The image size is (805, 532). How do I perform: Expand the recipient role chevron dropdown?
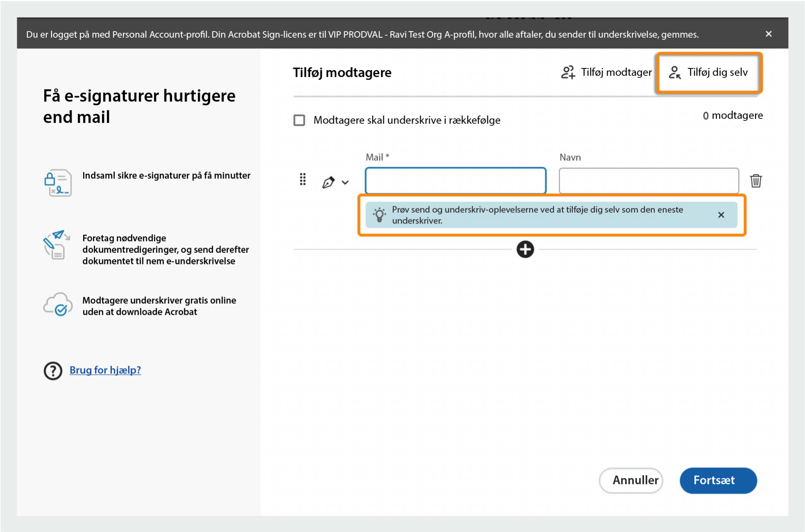click(x=345, y=182)
